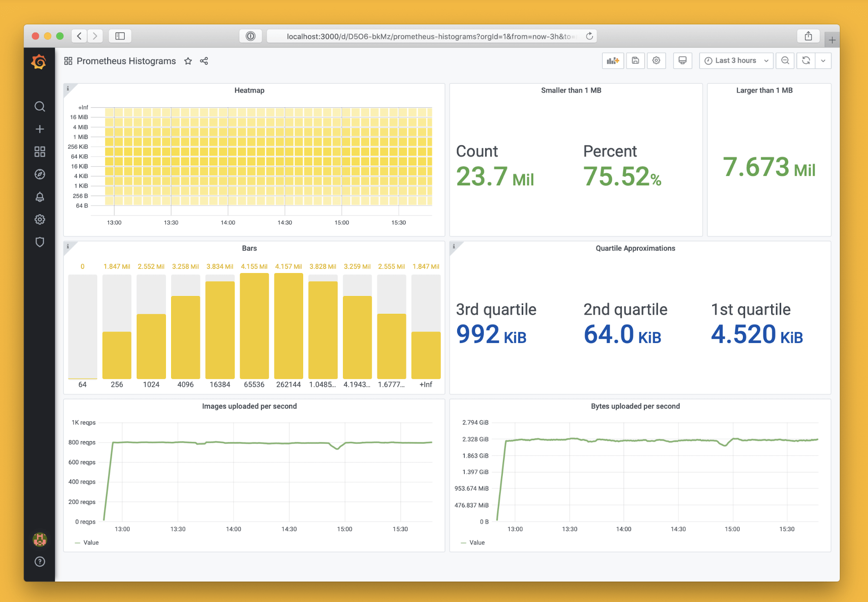The width and height of the screenshot is (868, 602).
Task: Click the Prometheus Histograms dashboard title
Action: 126,61
